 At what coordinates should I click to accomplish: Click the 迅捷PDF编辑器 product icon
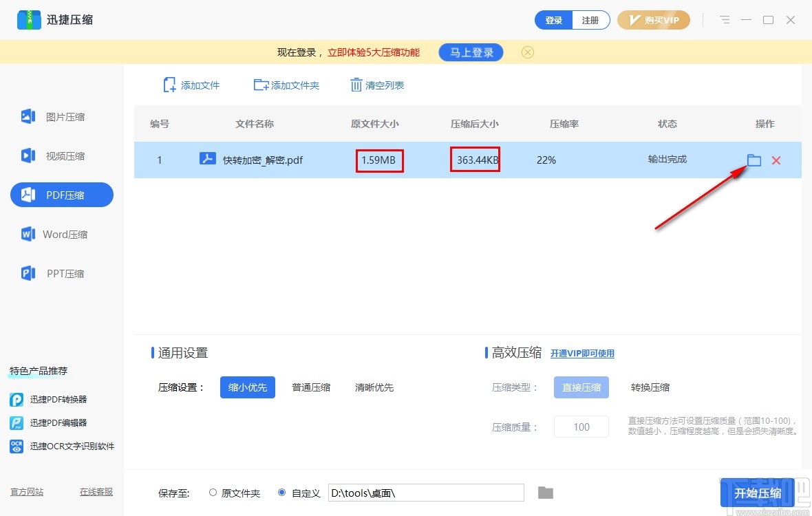pyautogui.click(x=17, y=423)
